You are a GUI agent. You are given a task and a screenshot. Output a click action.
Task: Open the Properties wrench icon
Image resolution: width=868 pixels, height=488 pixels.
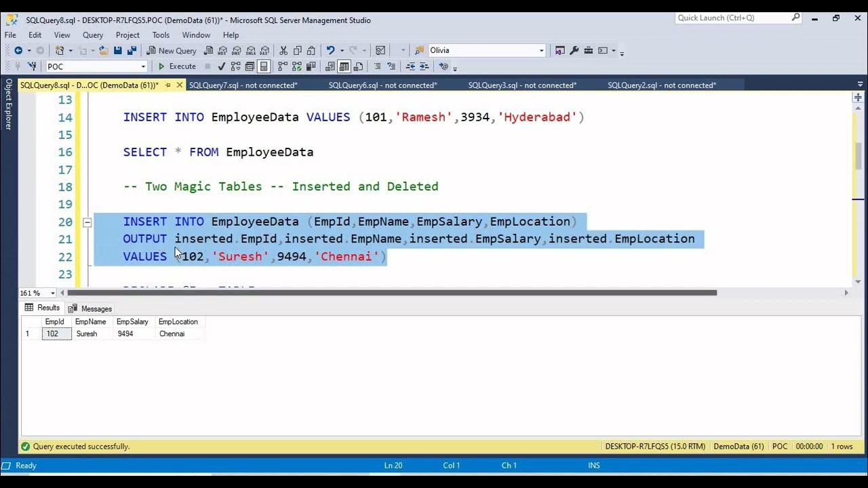[x=574, y=50]
